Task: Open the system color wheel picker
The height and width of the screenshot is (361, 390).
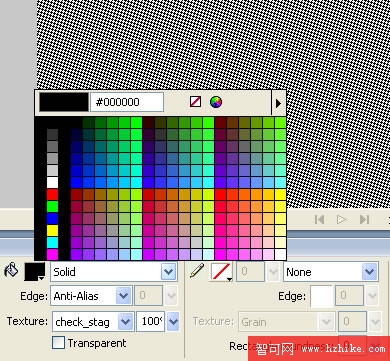Action: pos(216,102)
